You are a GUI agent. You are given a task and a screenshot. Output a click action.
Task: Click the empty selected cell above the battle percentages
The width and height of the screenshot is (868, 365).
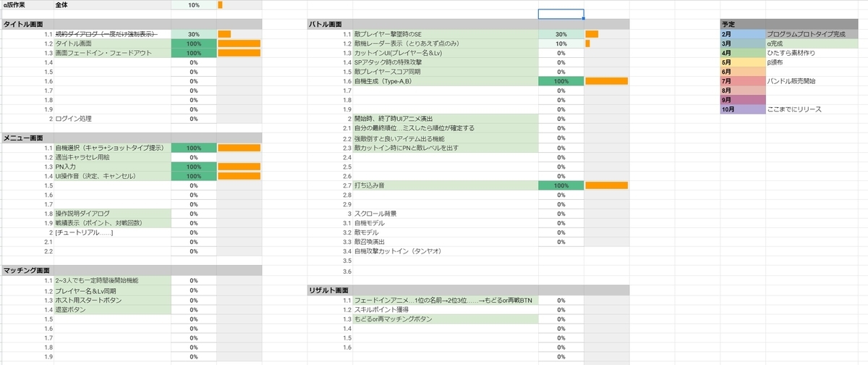[x=561, y=14]
